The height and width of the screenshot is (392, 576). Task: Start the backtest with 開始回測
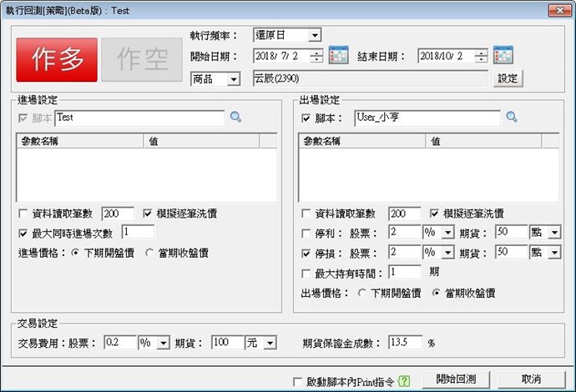(x=455, y=379)
